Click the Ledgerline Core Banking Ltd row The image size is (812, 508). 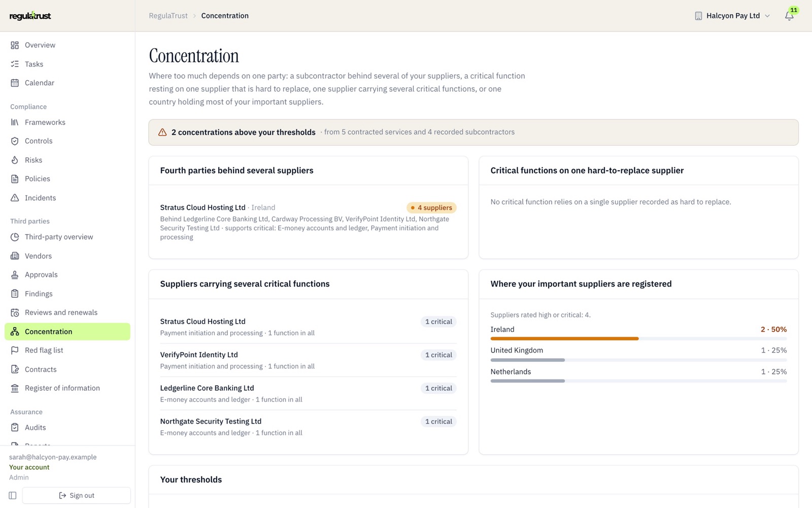coord(308,393)
